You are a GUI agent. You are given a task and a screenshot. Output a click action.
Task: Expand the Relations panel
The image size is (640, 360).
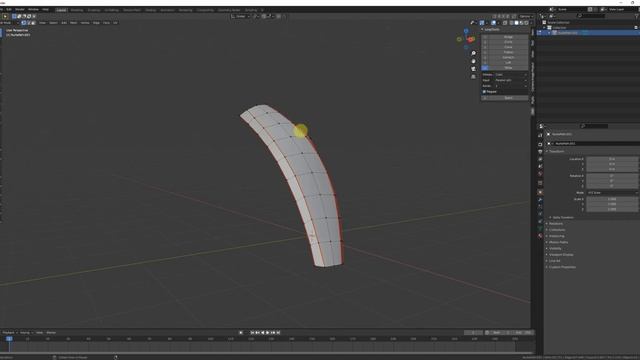click(556, 224)
